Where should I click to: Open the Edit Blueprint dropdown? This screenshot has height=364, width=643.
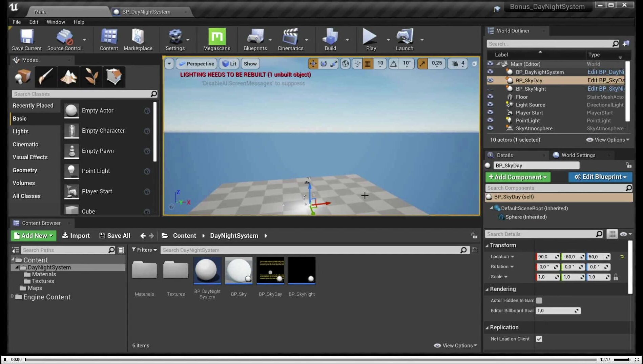[600, 177]
